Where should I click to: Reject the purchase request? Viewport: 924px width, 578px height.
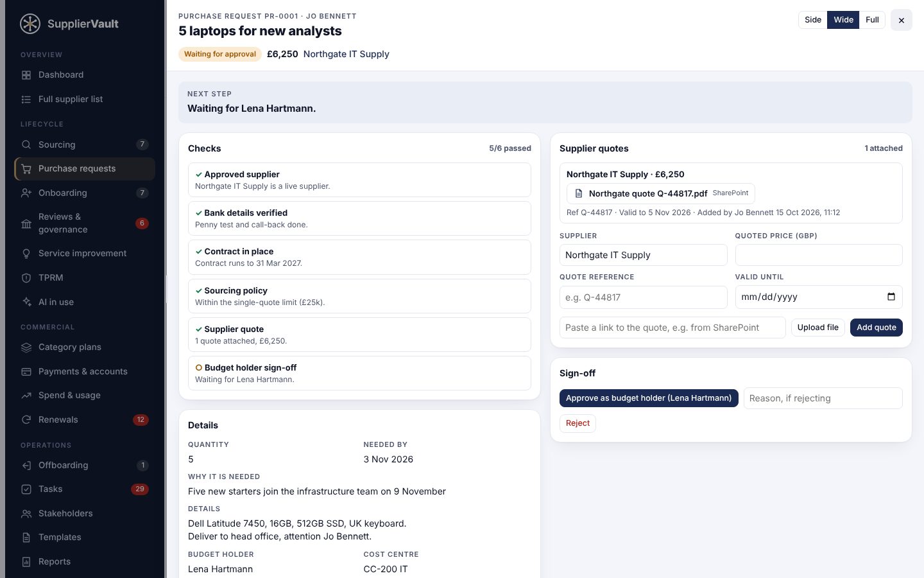577,423
